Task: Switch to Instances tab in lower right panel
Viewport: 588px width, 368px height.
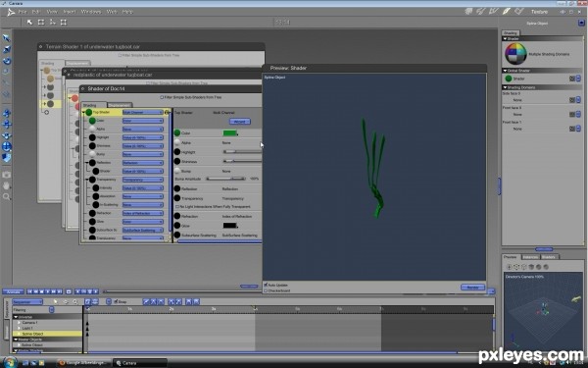Action: click(x=530, y=257)
